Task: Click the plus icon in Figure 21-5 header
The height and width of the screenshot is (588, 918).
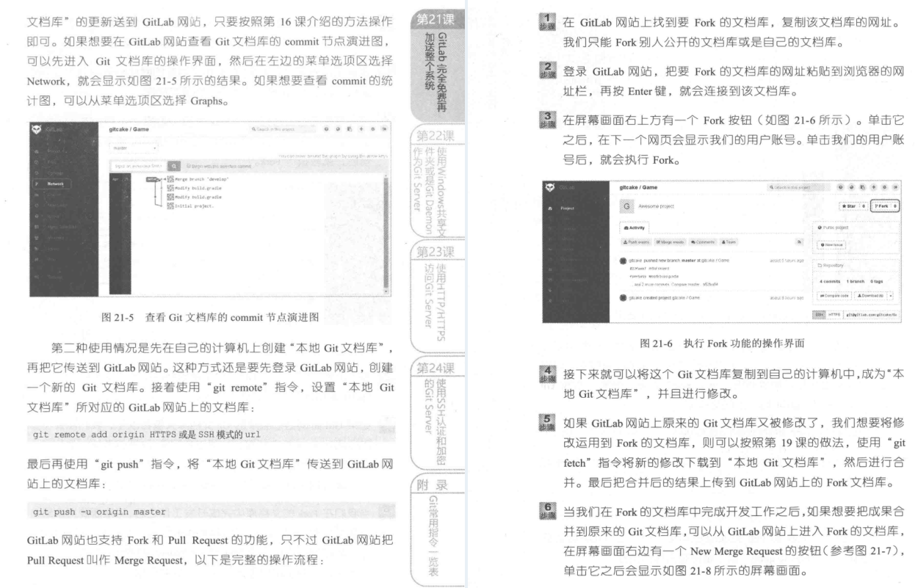Action: 361,129
